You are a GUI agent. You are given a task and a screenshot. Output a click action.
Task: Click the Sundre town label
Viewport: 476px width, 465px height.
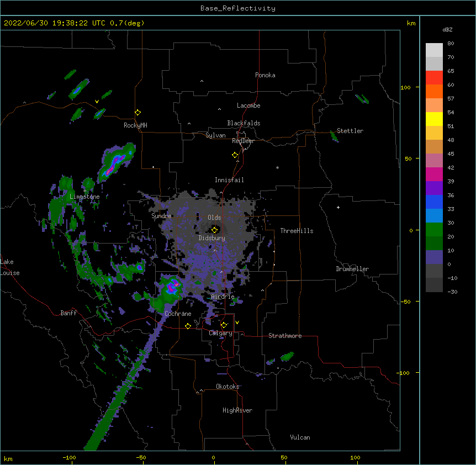(x=161, y=216)
